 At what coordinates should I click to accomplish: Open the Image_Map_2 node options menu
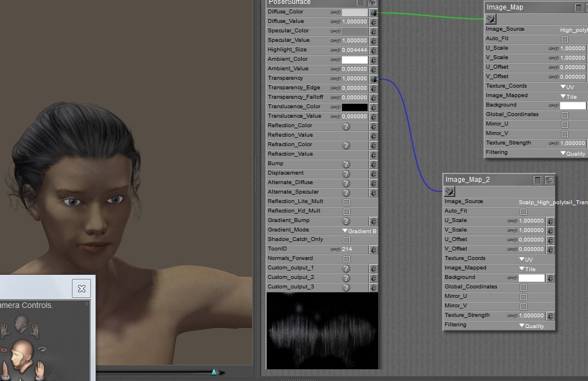(537, 180)
